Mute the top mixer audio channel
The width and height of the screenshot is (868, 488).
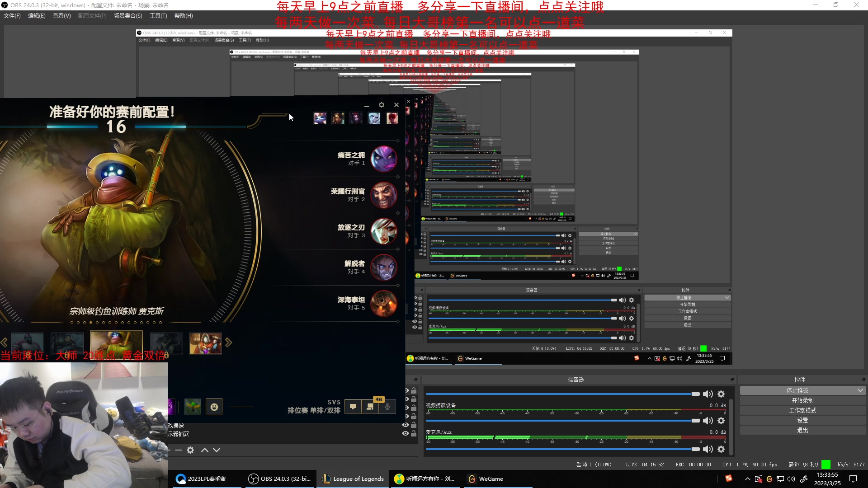pos(708,394)
